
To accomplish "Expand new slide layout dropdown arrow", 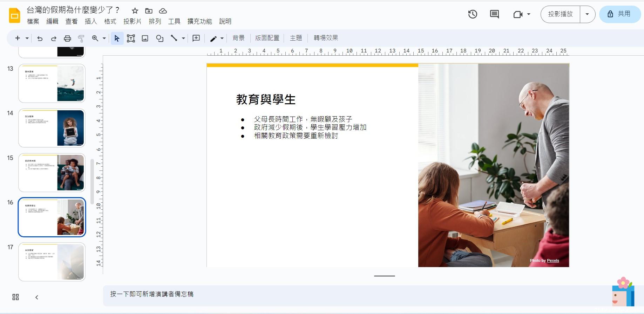I will (x=27, y=38).
